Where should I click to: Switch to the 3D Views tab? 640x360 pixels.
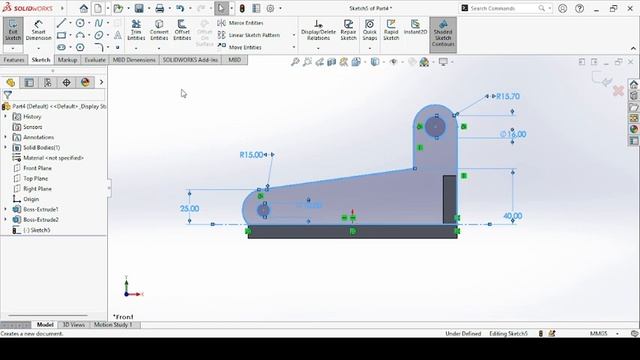coord(73,325)
